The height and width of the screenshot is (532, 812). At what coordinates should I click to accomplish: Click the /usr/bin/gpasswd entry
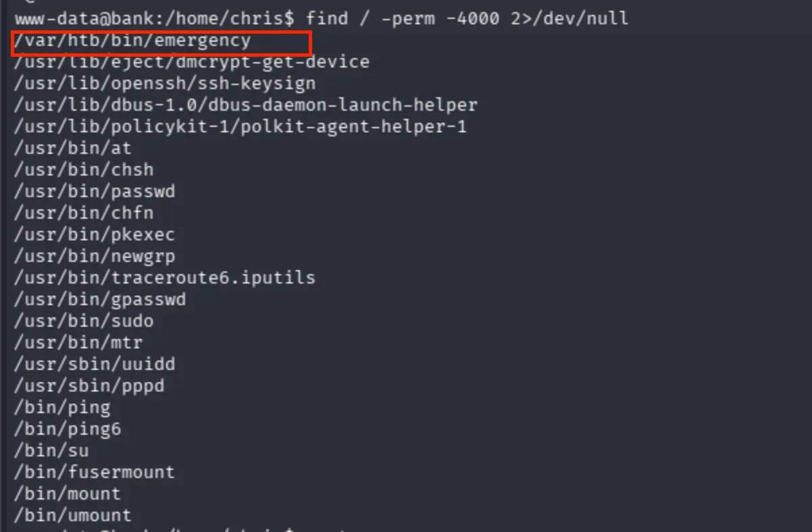[100, 299]
